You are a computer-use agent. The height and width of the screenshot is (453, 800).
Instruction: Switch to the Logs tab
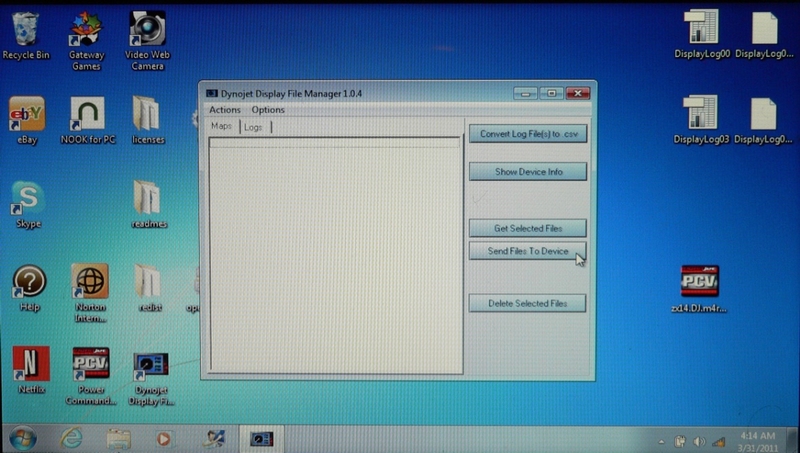tap(253, 128)
